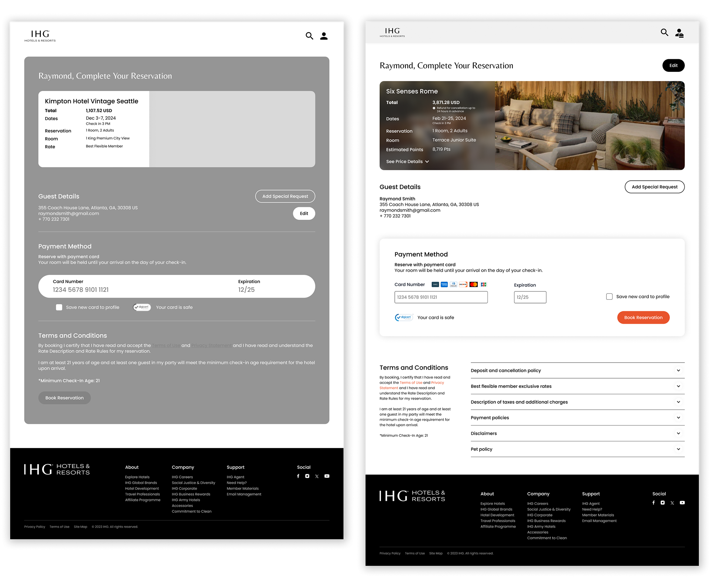The image size is (711, 588).
Task: Open X icon in left wireframe footer
Action: tap(317, 477)
